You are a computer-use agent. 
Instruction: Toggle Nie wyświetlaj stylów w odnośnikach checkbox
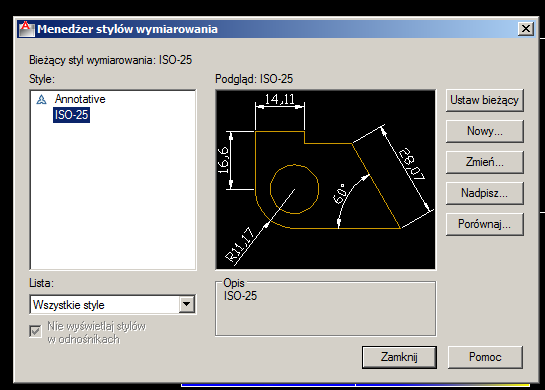(35, 331)
